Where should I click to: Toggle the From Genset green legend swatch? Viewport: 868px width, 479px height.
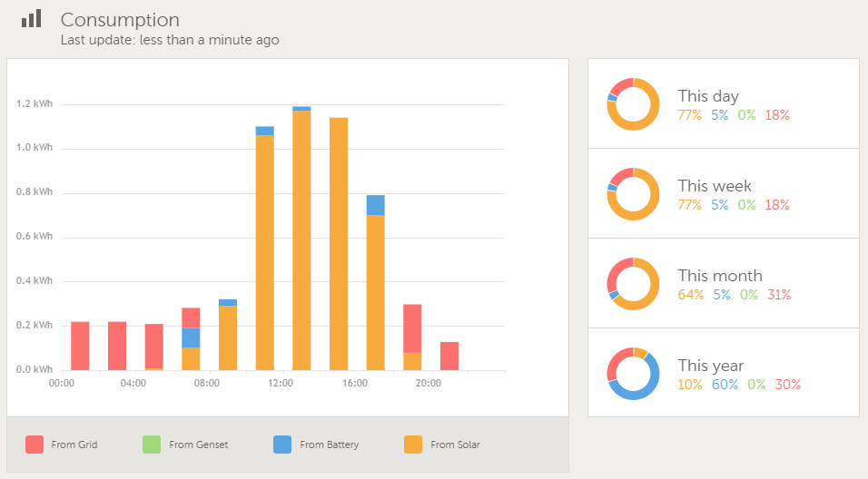click(152, 445)
